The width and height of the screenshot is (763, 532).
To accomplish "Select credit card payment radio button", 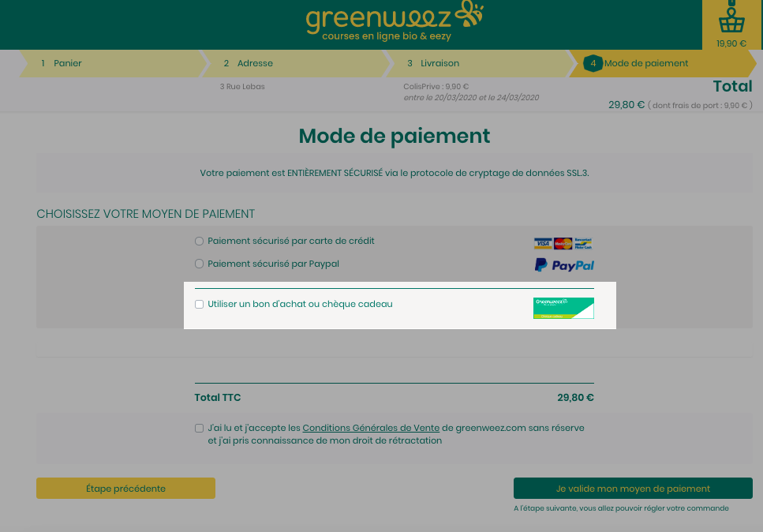I will click(x=199, y=241).
